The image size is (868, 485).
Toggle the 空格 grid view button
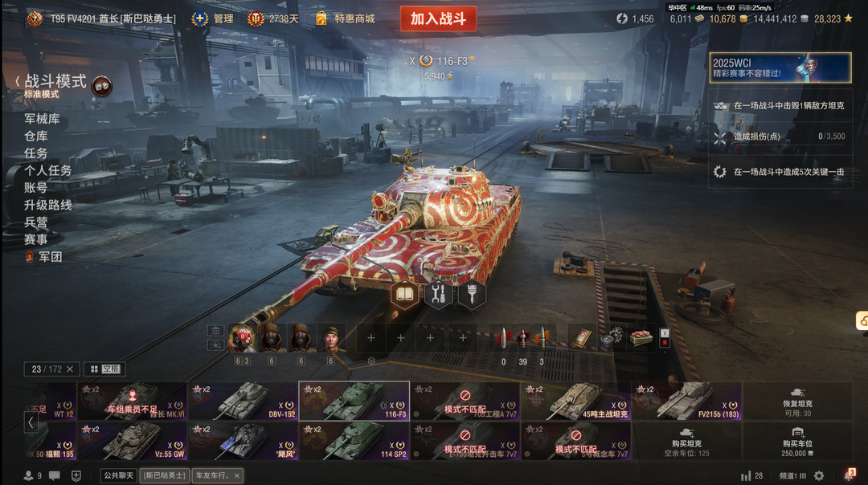pos(104,369)
